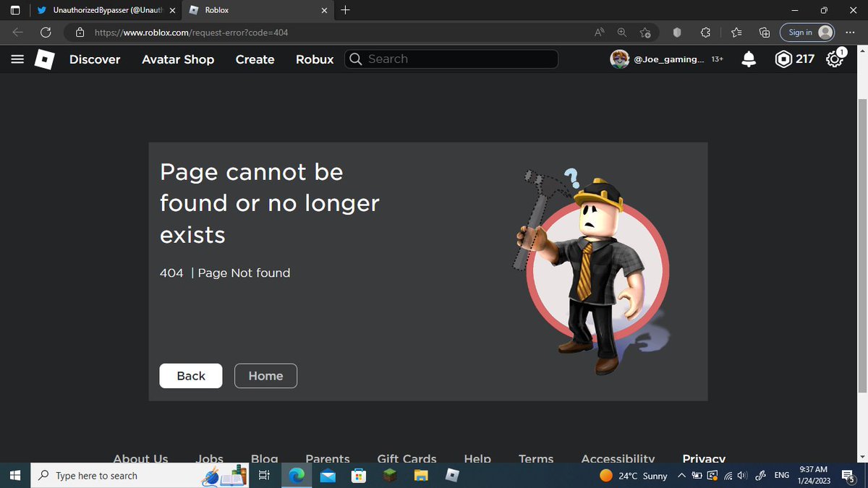The width and height of the screenshot is (868, 488).
Task: Launch Minecraft from the taskbar
Action: coord(391,476)
